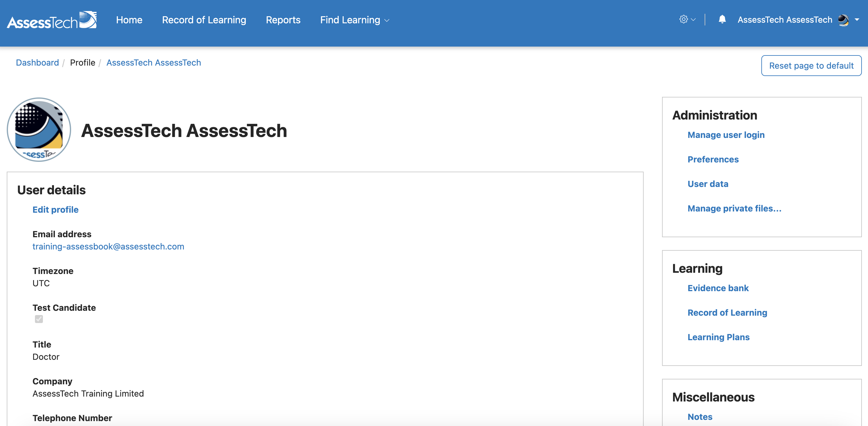Image resolution: width=868 pixels, height=426 pixels.
Task: Go to the Home menu item
Action: coord(129,20)
